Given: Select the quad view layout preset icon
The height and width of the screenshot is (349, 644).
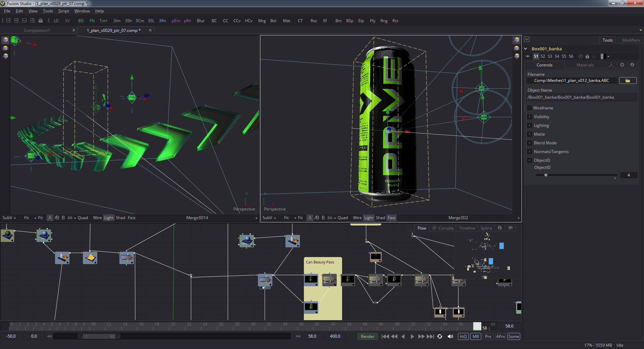Looking at the screenshot, I should (x=33, y=20).
